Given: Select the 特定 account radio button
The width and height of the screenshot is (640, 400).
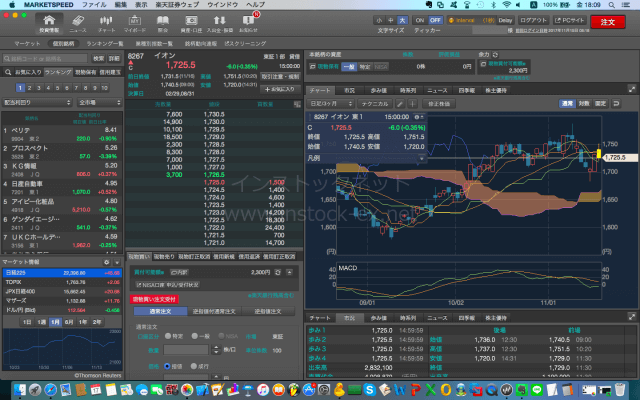Looking at the screenshot, I should pyautogui.click(x=168, y=336).
